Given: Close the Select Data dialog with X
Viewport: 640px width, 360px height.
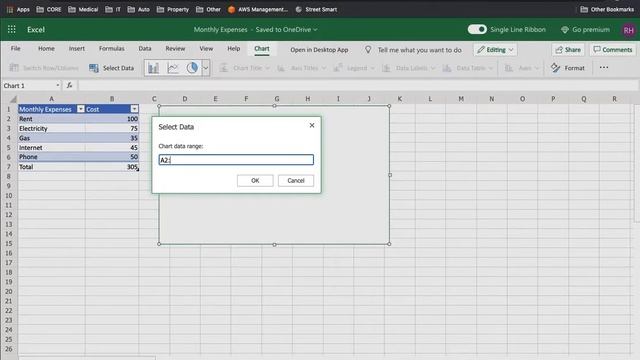Looking at the screenshot, I should tap(312, 125).
